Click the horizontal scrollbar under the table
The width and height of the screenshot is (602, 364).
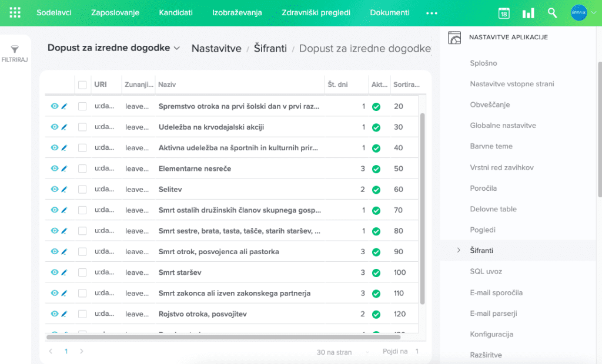(x=223, y=337)
